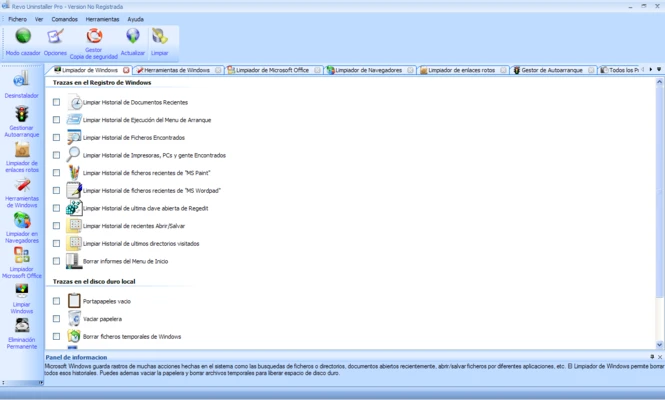
Task: Click the Borrar ficheros temporales icon
Action: click(74, 336)
